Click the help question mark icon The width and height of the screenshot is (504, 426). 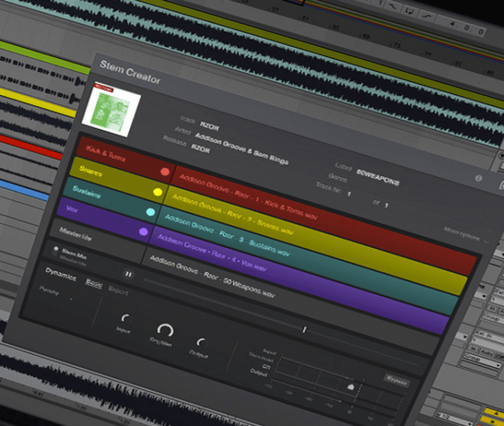[478, 179]
